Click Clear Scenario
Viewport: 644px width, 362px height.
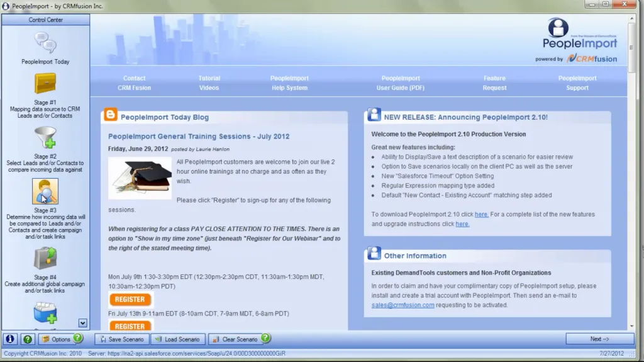pos(235,339)
